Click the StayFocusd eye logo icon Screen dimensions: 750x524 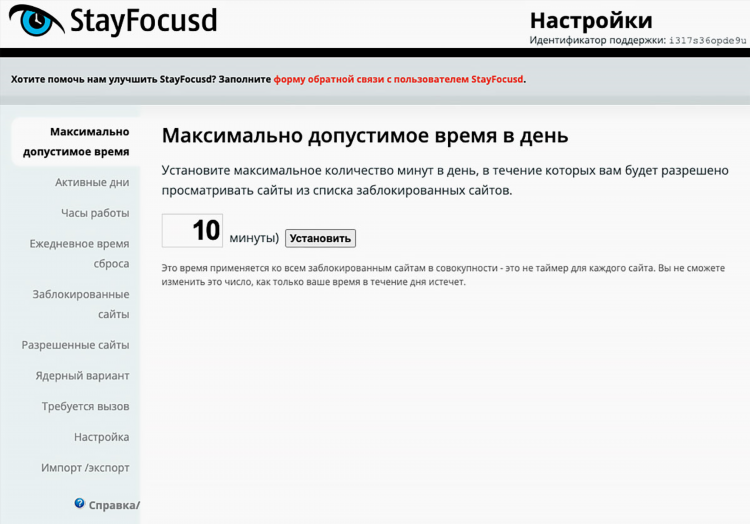(37, 20)
